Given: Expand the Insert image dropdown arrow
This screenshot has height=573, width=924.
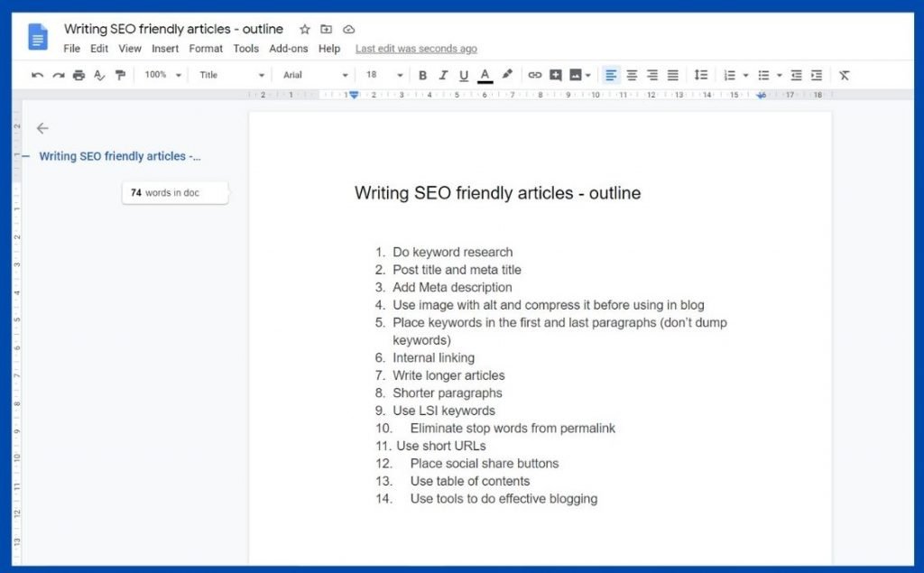Looking at the screenshot, I should [x=588, y=76].
